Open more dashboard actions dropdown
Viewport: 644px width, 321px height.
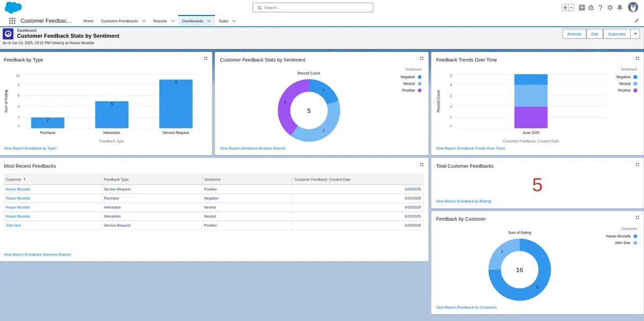click(635, 34)
